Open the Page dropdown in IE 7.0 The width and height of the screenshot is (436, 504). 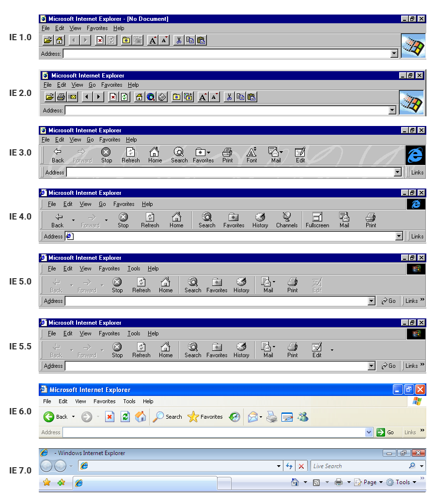coord(381,482)
